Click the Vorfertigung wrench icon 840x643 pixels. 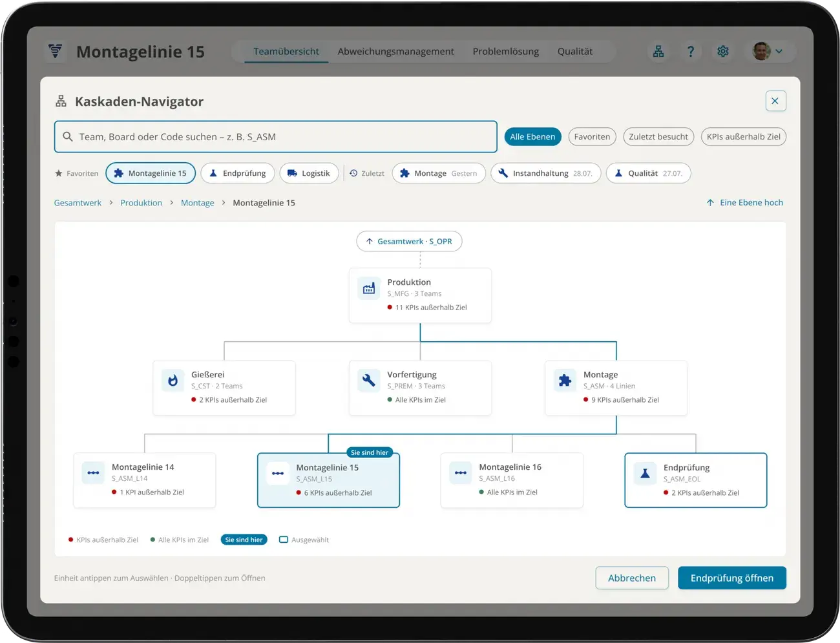click(369, 381)
